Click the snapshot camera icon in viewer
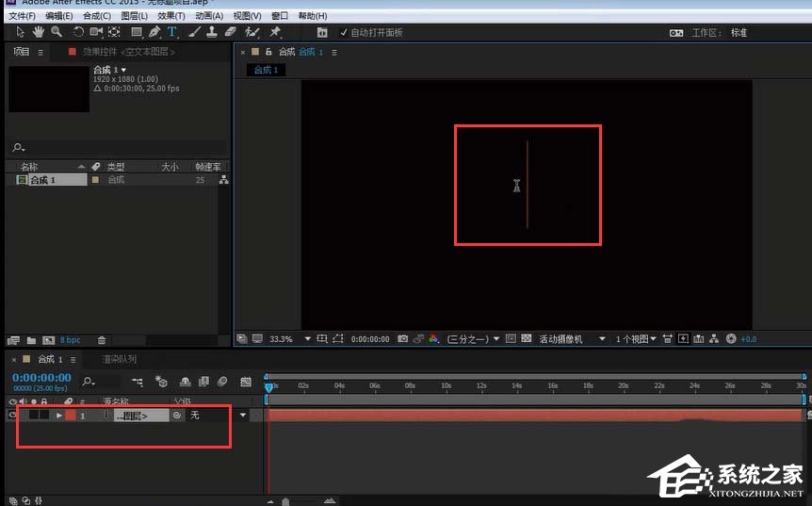This screenshot has width=812, height=506. (402, 338)
